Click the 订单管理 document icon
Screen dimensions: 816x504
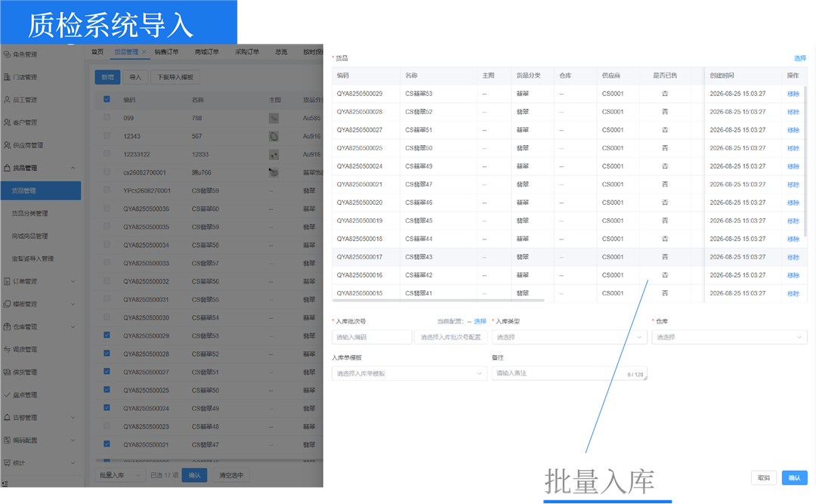pos(7,281)
